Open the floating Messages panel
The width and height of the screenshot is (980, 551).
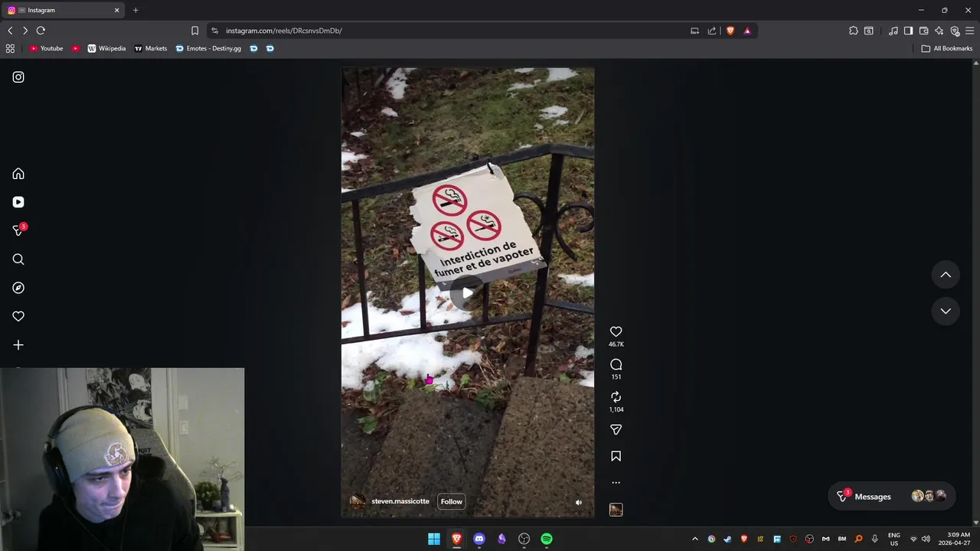pos(893,497)
